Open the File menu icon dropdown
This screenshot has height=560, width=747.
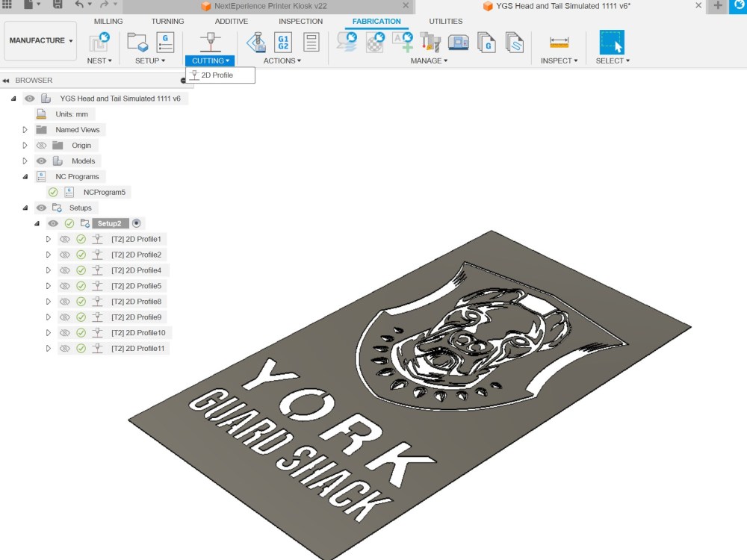coord(31,4)
